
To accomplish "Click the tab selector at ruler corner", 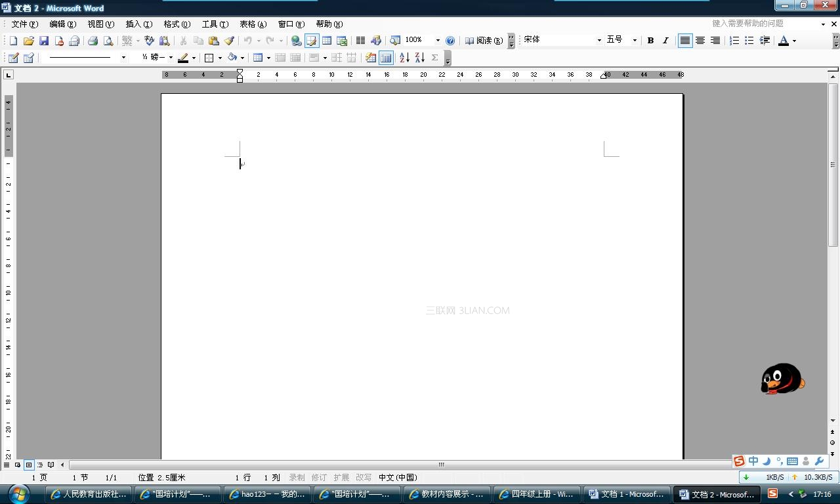I will (x=9, y=75).
